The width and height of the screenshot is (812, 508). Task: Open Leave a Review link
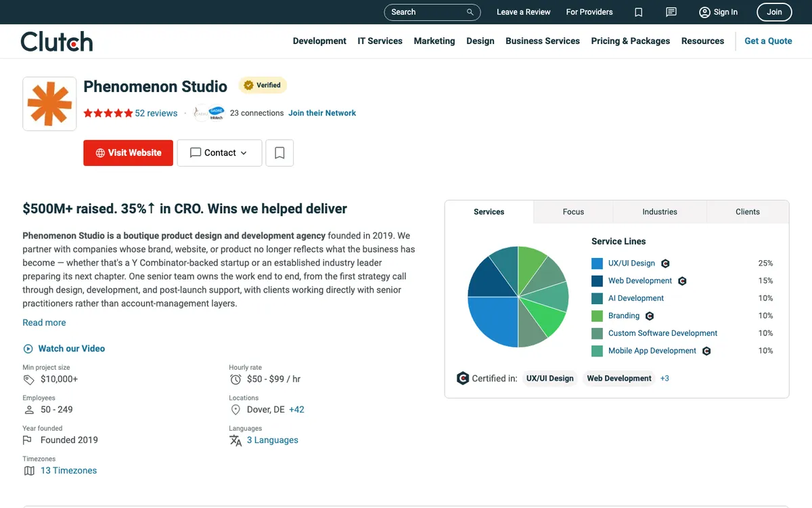click(524, 12)
